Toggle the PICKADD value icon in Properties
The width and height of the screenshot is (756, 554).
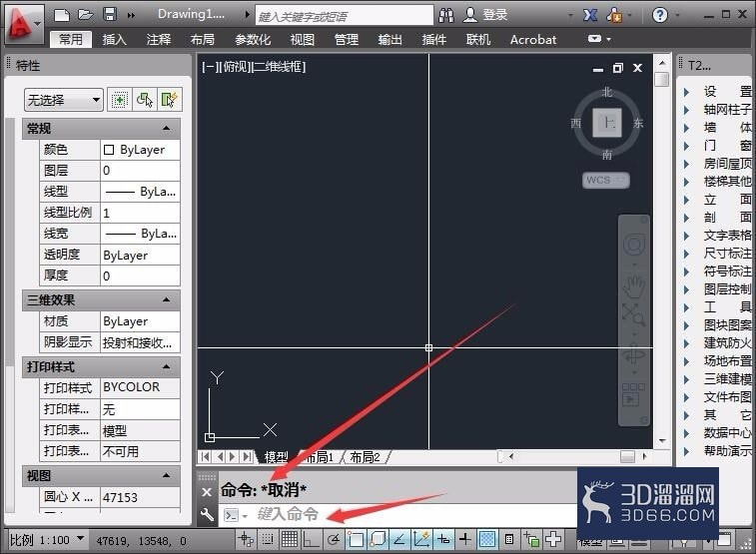(119, 100)
